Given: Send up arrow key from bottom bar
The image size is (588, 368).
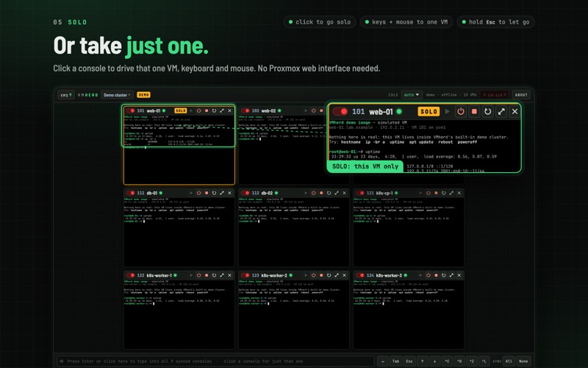Looking at the screenshot, I should point(422,361).
